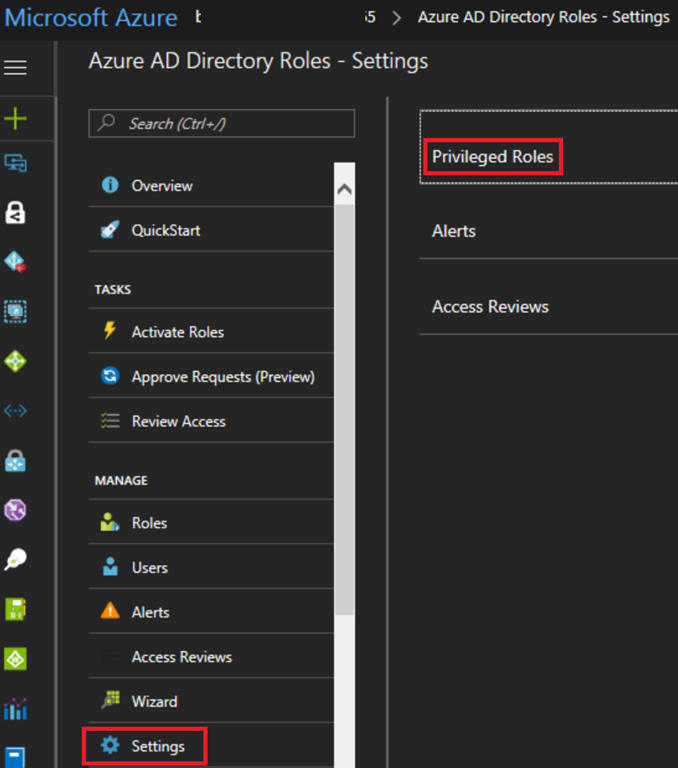Click the lightning bolt Activate Roles icon

point(110,332)
